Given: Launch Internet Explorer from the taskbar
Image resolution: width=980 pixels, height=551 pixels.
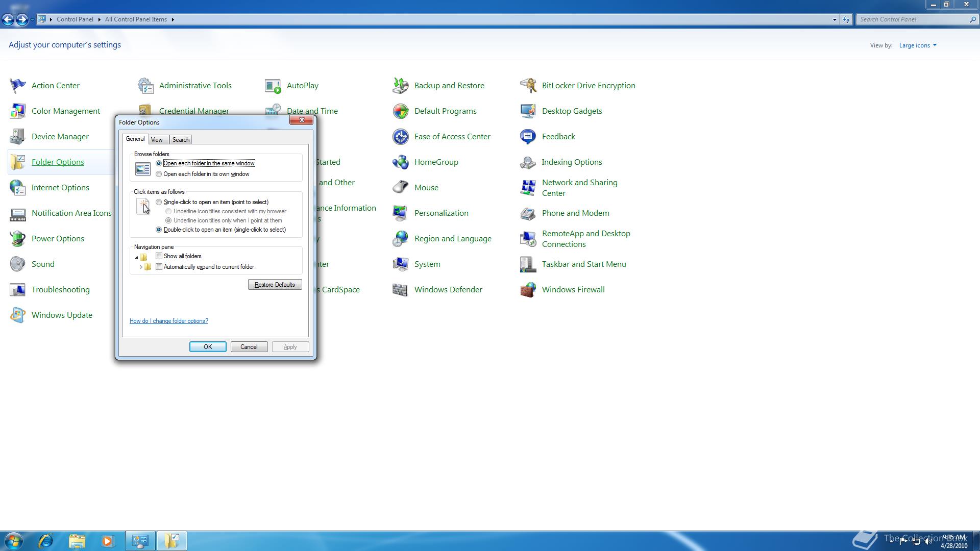Looking at the screenshot, I should (46, 541).
